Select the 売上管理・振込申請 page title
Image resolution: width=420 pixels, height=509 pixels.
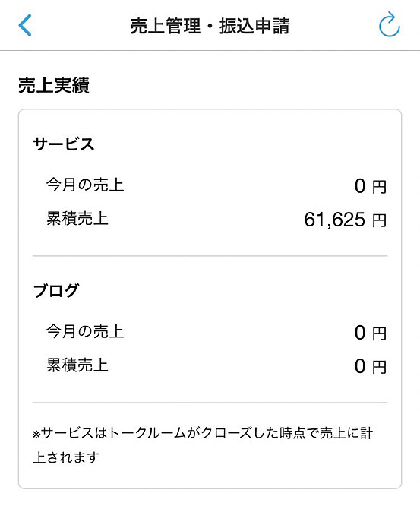[210, 26]
